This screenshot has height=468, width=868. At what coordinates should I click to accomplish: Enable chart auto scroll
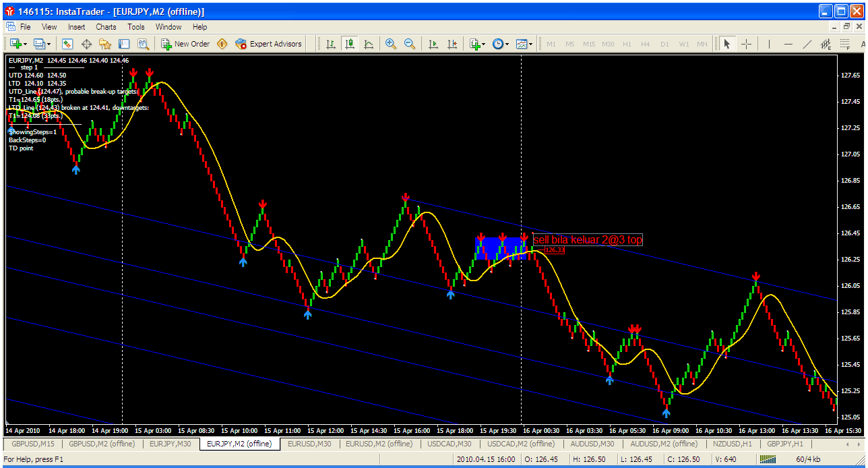[x=433, y=44]
